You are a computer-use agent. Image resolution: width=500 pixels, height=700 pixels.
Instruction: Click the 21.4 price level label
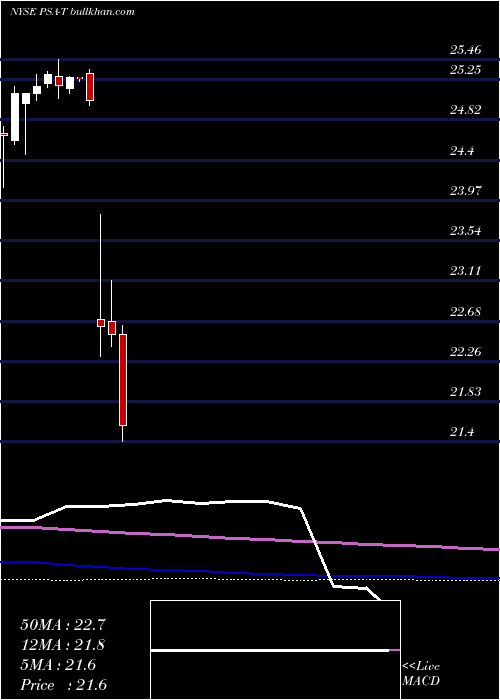tap(462, 432)
